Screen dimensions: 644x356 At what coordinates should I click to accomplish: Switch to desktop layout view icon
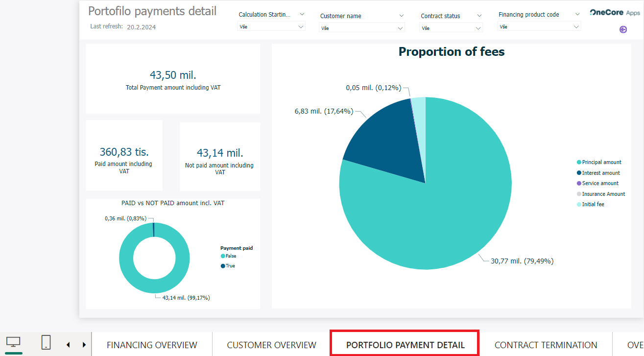click(13, 343)
